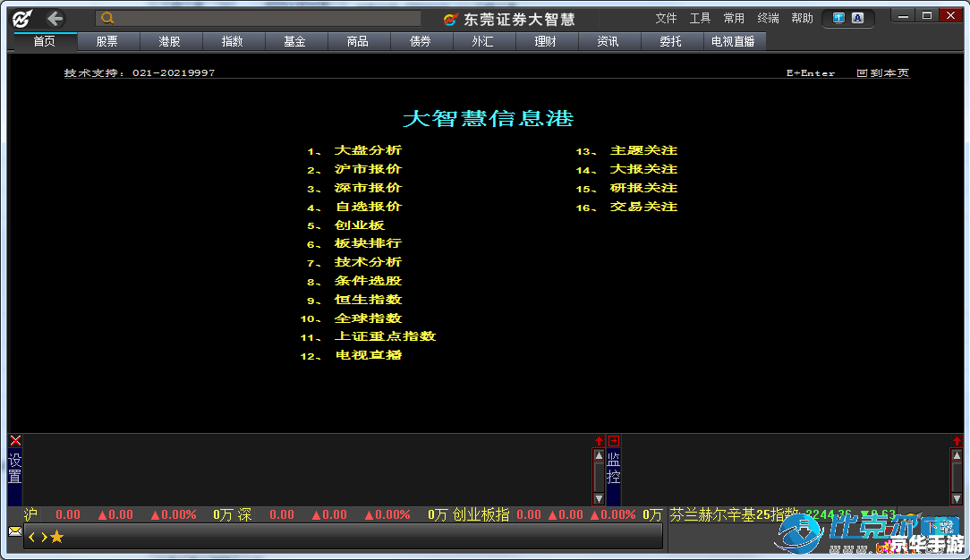Open 主题关注 menu entry
970x560 pixels.
pyautogui.click(x=643, y=150)
